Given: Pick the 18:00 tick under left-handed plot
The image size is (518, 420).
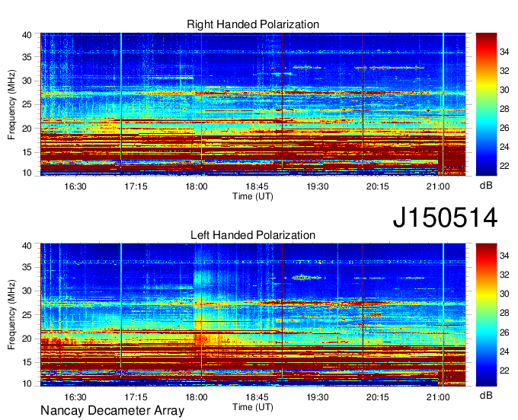Looking at the screenshot, I should [x=197, y=397].
